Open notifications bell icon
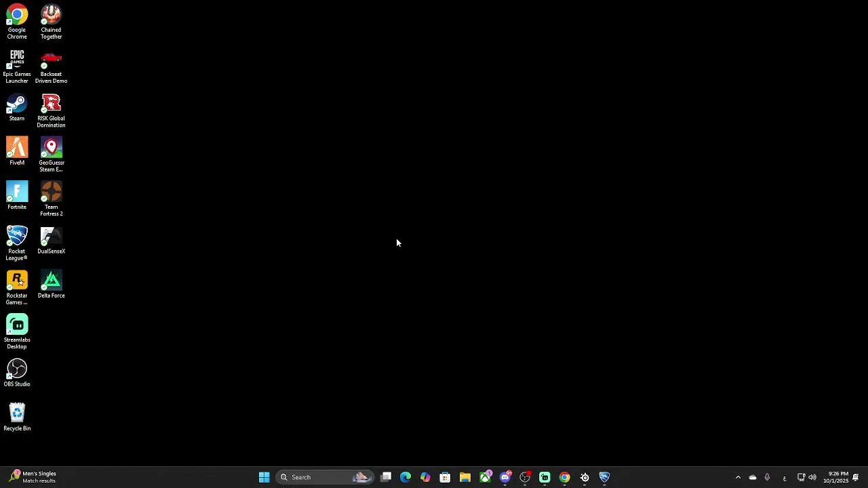This screenshot has height=488, width=868. pyautogui.click(x=856, y=477)
